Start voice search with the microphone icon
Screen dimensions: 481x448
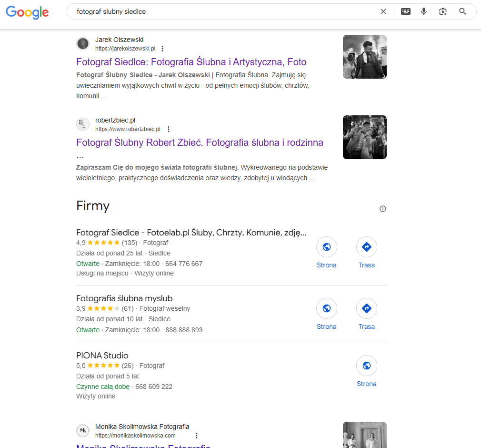[424, 11]
